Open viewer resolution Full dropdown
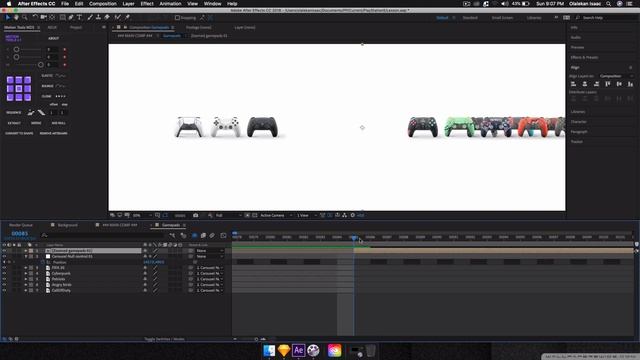Viewport: 640px width, 360px height. pyautogui.click(x=228, y=215)
